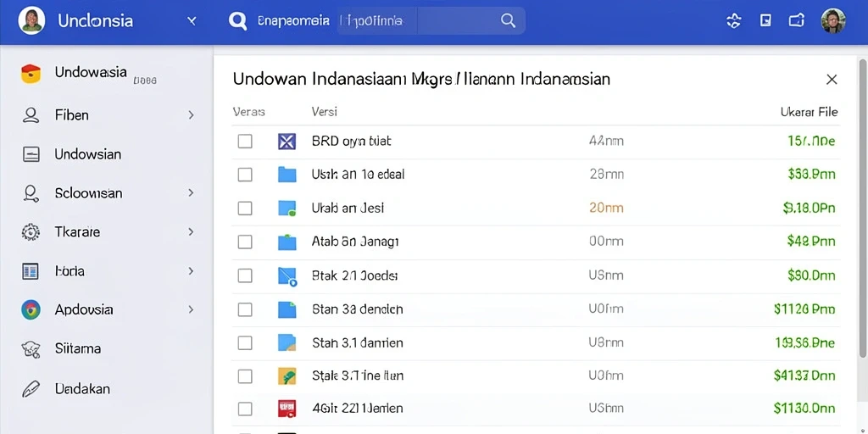Click the icon beside Siitama

[x=31, y=348]
